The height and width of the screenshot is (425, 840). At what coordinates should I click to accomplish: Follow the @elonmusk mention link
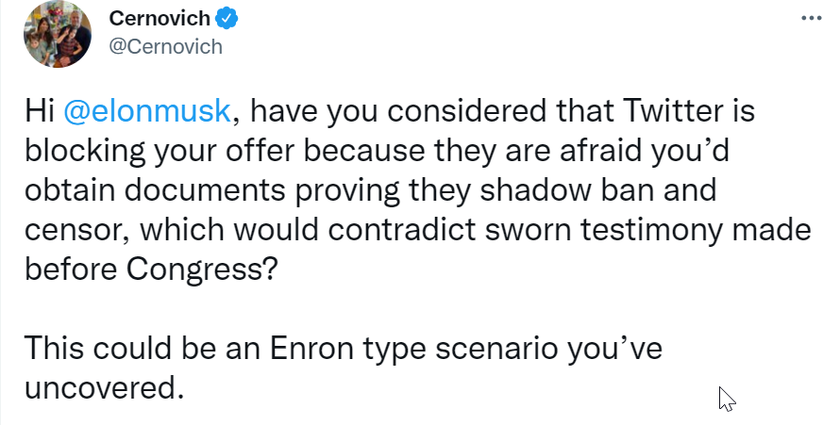147,111
